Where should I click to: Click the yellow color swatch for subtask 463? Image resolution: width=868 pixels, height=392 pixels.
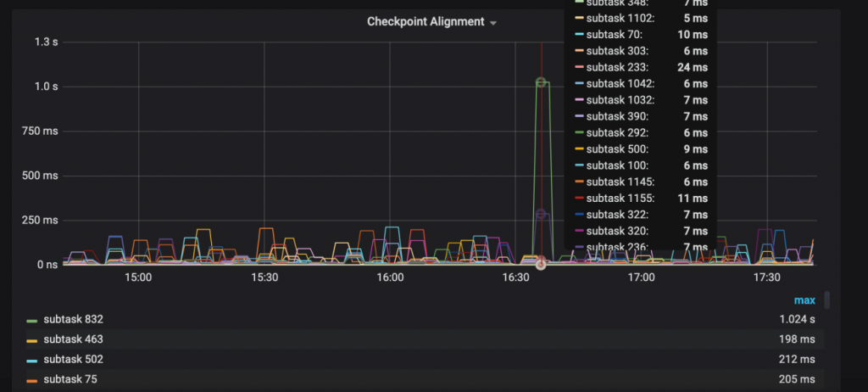pos(32,340)
